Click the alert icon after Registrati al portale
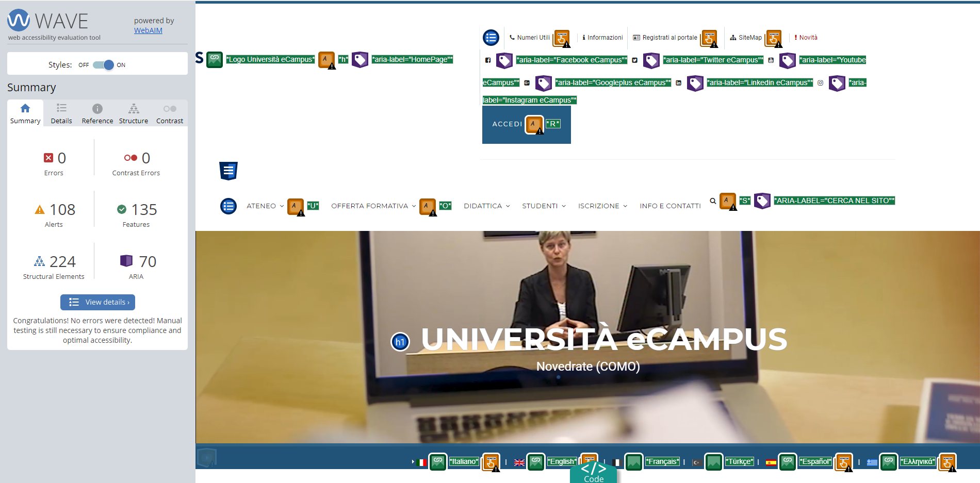 point(710,38)
